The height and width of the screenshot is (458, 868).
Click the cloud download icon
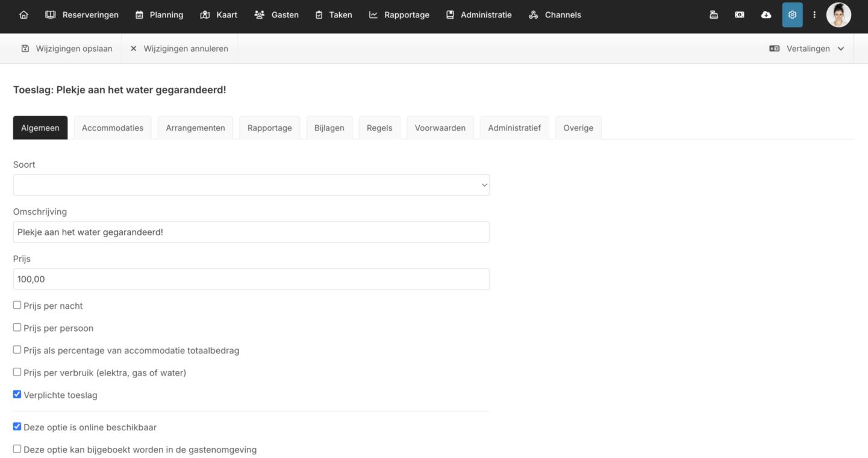pos(766,15)
